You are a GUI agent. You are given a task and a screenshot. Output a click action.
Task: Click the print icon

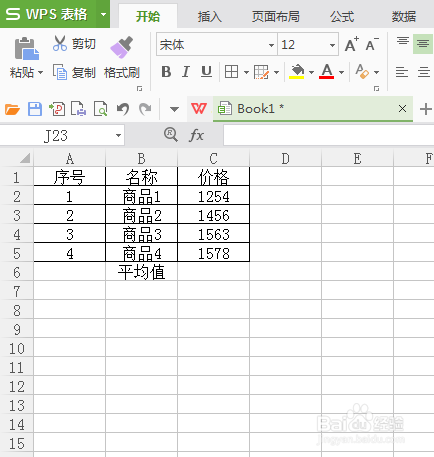pos(79,109)
